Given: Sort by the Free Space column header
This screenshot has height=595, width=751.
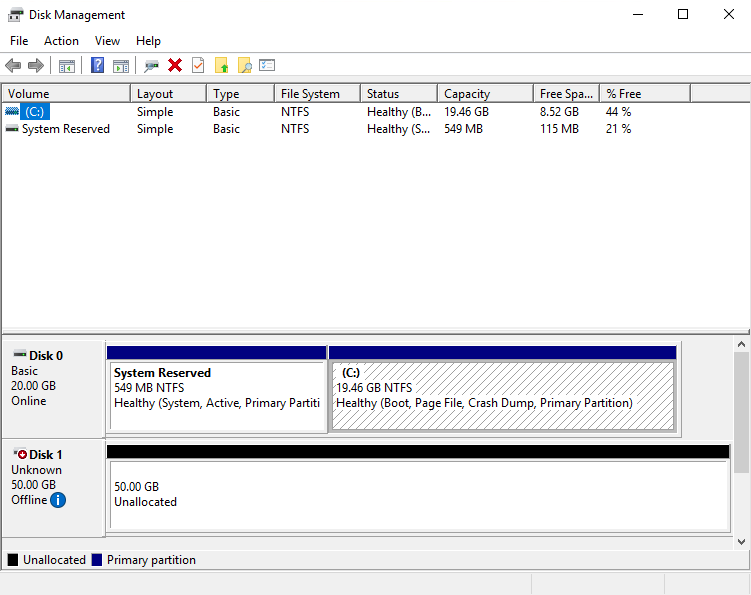Looking at the screenshot, I should pyautogui.click(x=567, y=94).
